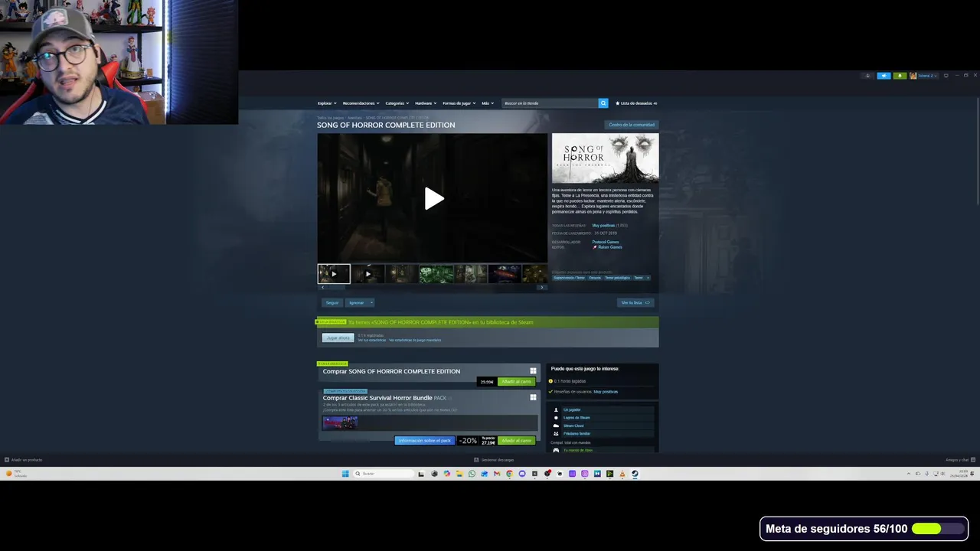Open the 'Formas de jugar' menu
Viewport: 980px width, 551px height.
click(x=459, y=103)
